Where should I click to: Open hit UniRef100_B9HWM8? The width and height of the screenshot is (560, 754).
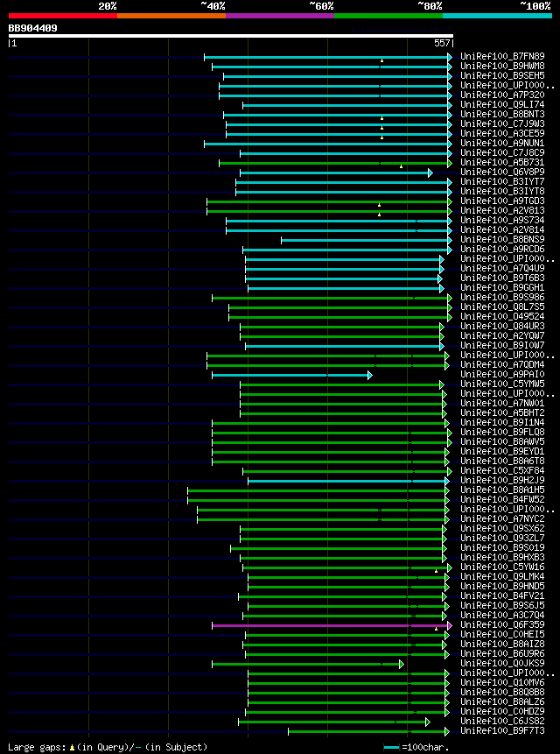coord(502,66)
